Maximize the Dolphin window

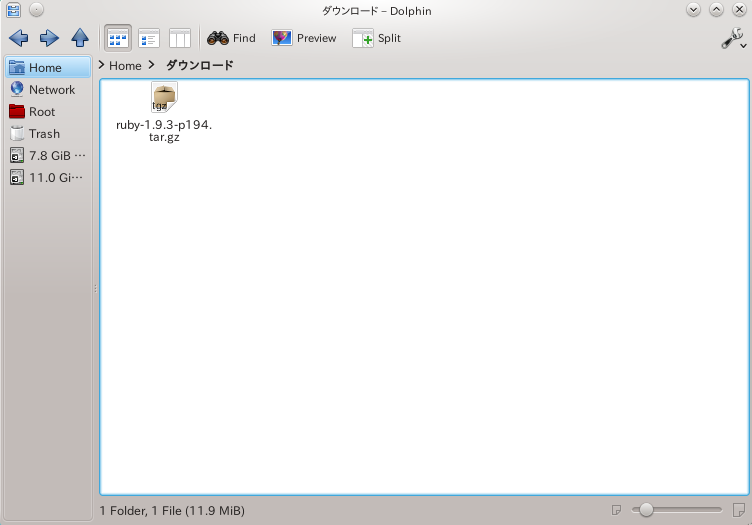pos(716,10)
